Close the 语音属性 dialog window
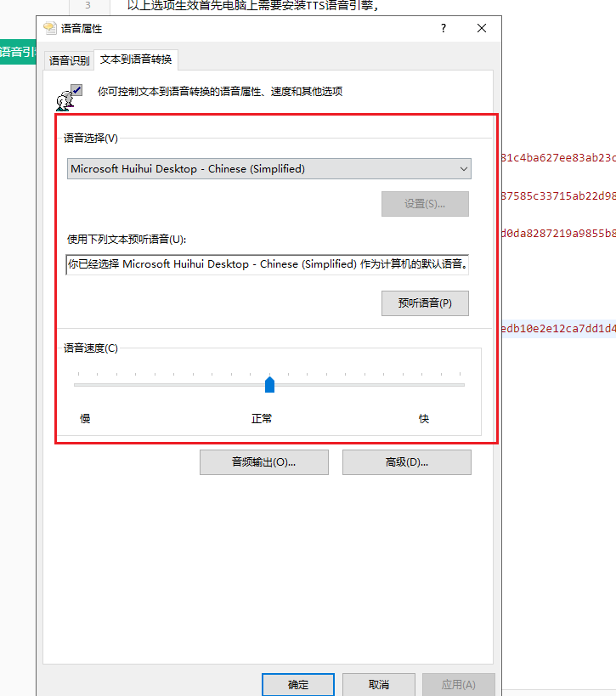 pos(482,28)
